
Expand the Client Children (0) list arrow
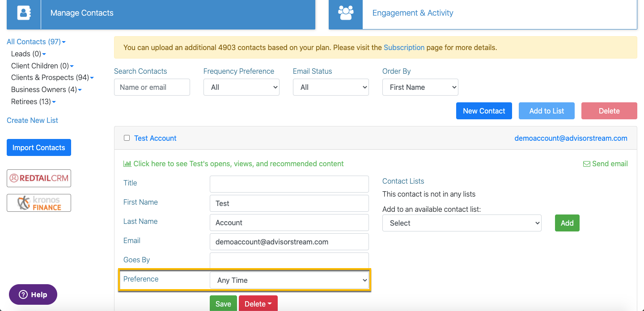click(72, 66)
